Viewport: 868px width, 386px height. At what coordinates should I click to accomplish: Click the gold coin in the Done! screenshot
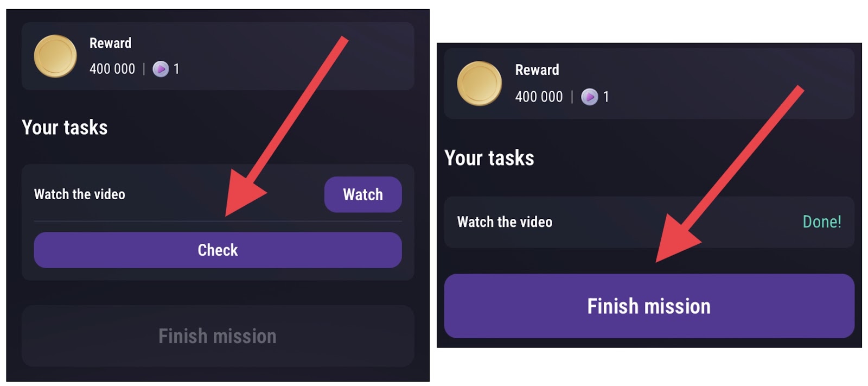coord(480,84)
